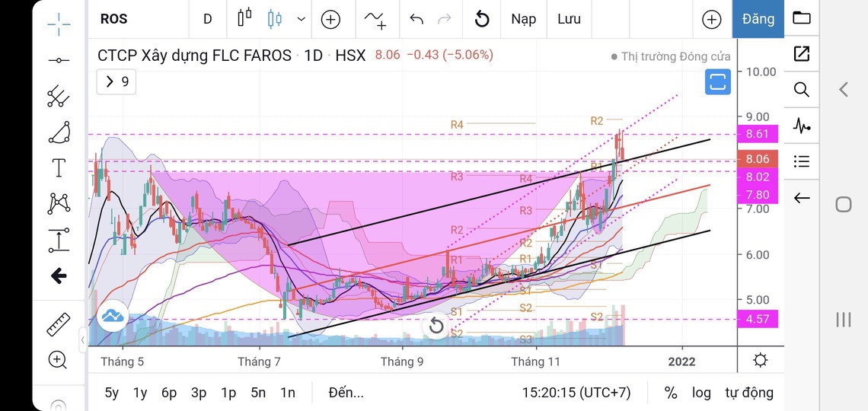868x411 pixels.
Task: Click the 8.61 price label
Action: tap(758, 134)
